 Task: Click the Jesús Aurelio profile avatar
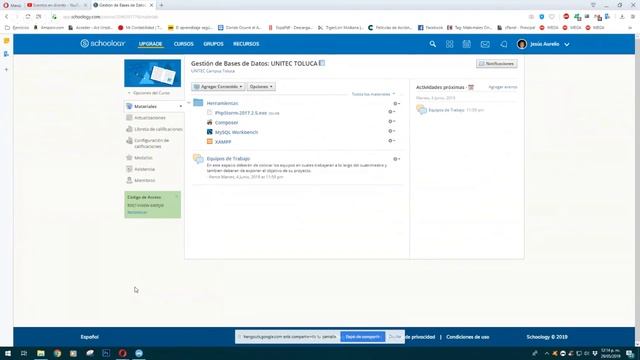[522, 44]
